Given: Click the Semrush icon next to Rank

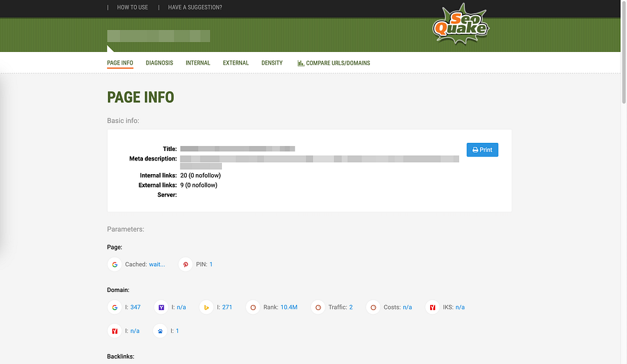Looking at the screenshot, I should (253, 307).
